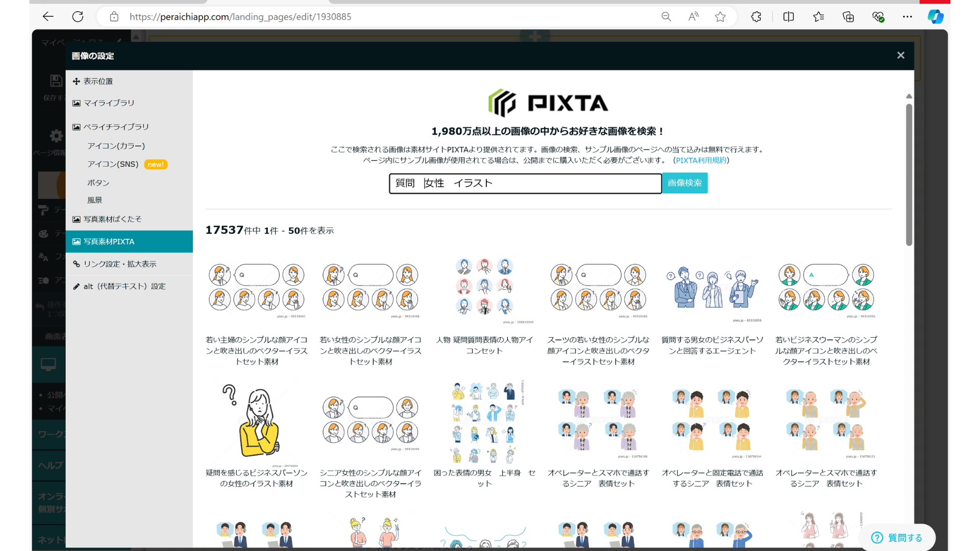Click scrollbar up arrow in dialog
This screenshot has width=980, height=551.
click(909, 96)
